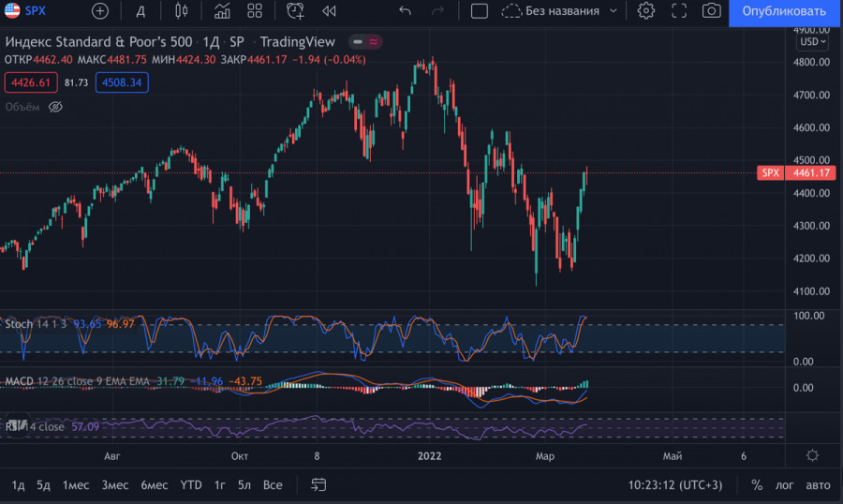Select the RSI 14 close indicator legend
Image resolution: width=843 pixels, height=504 pixels.
(35, 426)
